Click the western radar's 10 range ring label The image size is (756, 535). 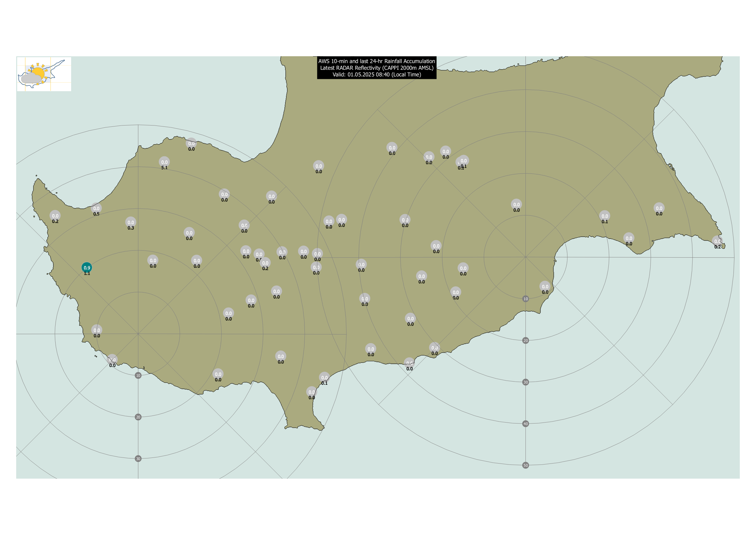point(138,376)
